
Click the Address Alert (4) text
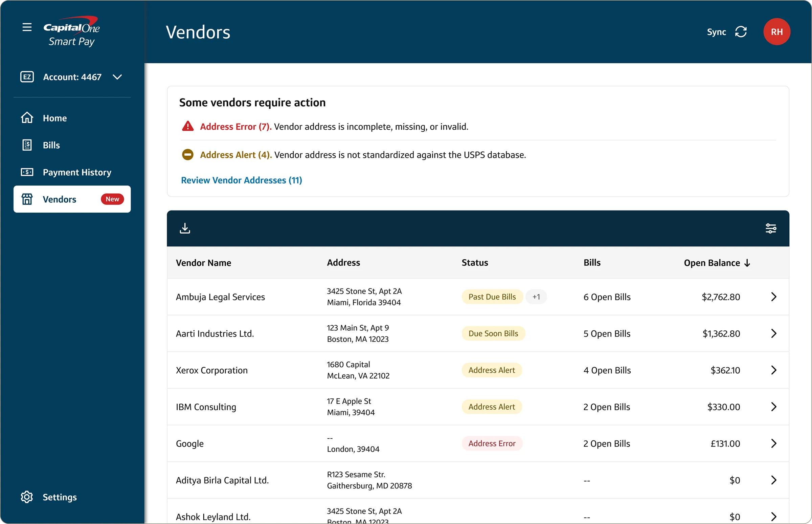tap(236, 155)
